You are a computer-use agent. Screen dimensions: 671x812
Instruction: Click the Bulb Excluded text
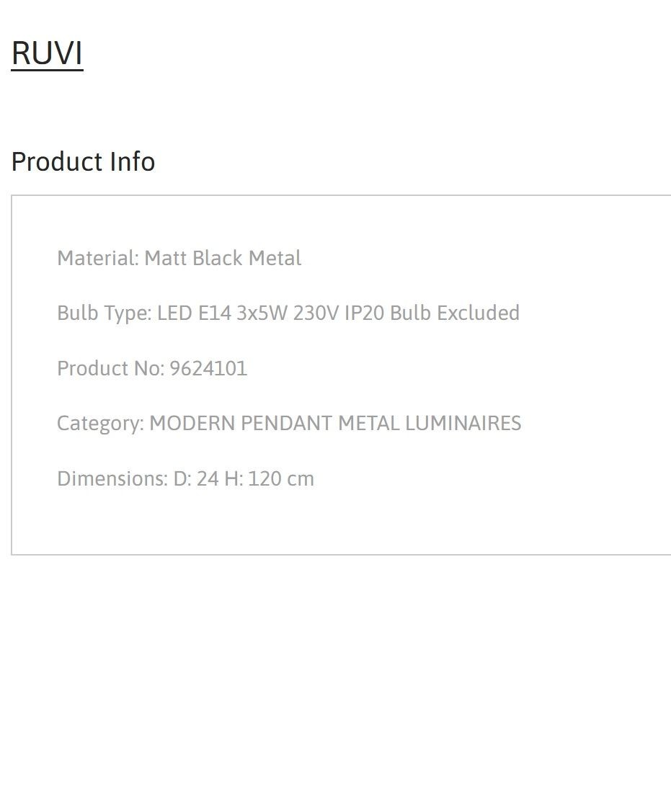coord(454,313)
